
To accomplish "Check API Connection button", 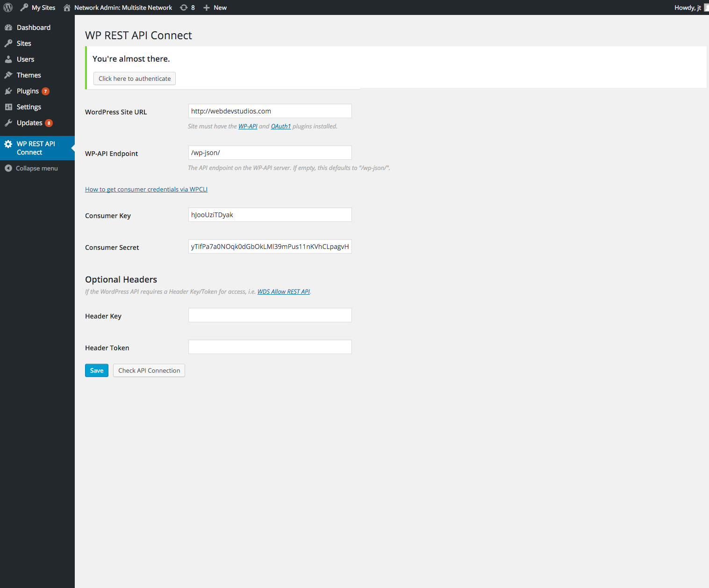I will click(x=149, y=370).
